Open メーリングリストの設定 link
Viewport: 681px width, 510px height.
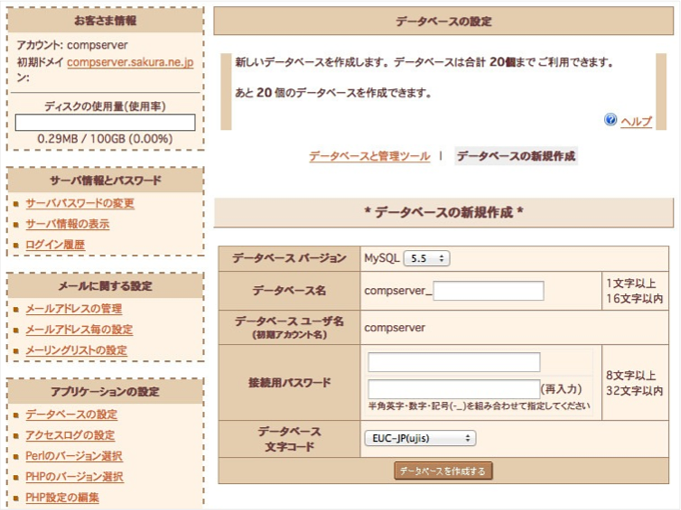coord(76,350)
